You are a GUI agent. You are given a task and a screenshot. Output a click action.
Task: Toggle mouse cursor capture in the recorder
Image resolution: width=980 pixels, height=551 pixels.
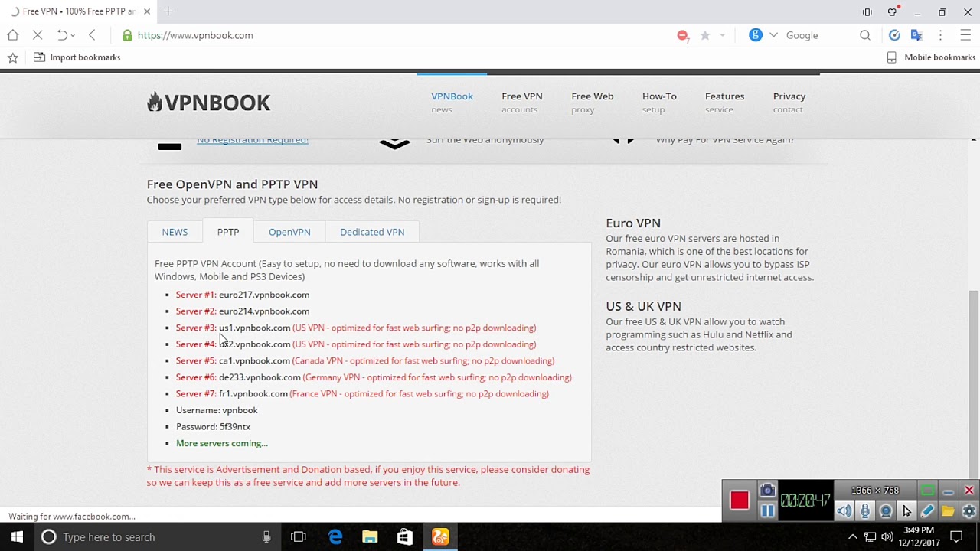(906, 511)
